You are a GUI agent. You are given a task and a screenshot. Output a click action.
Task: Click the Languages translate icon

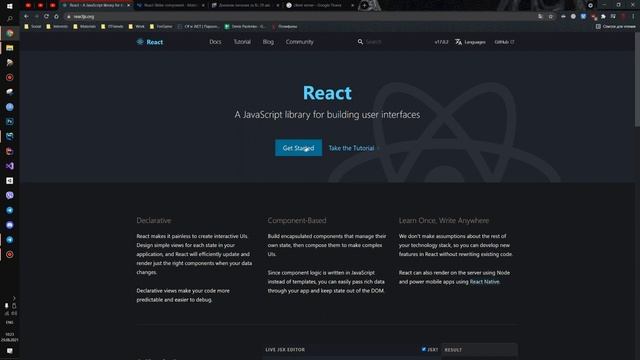point(458,42)
